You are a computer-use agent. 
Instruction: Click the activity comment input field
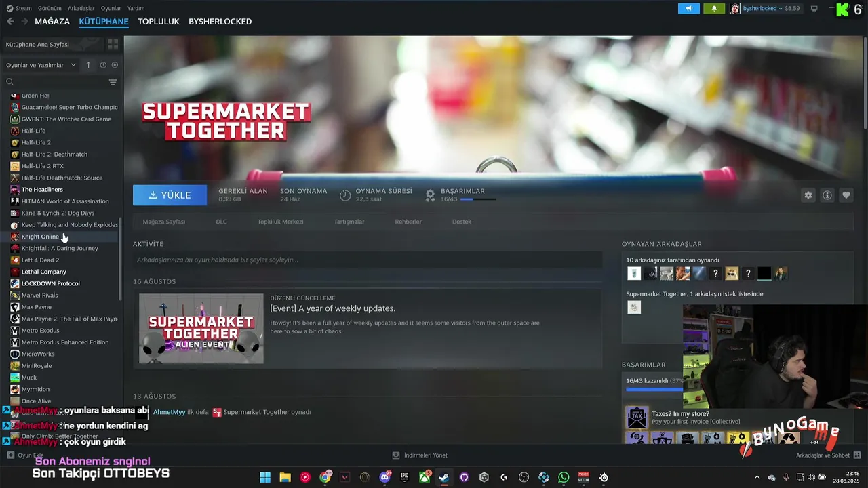368,260
